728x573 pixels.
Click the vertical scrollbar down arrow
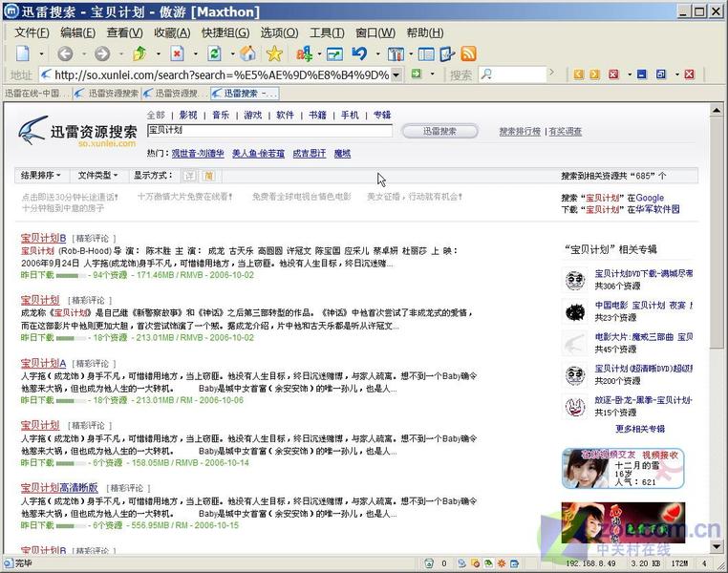click(717, 546)
